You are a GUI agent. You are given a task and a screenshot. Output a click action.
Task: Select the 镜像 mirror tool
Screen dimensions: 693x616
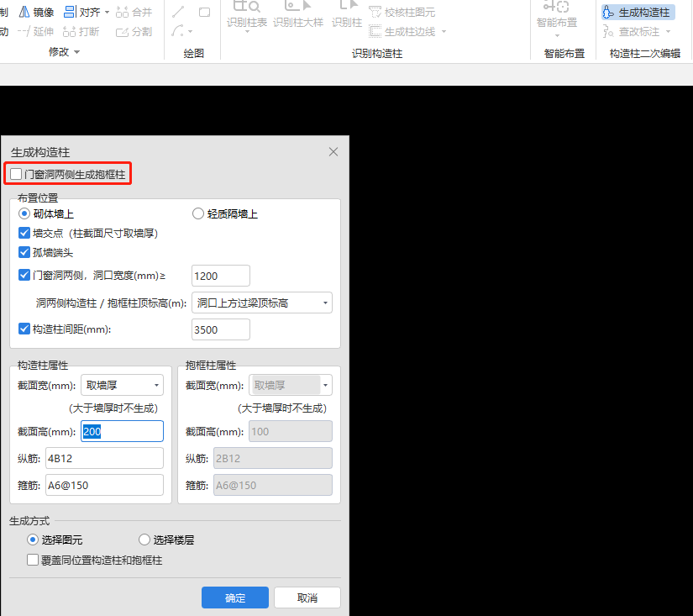click(x=36, y=12)
